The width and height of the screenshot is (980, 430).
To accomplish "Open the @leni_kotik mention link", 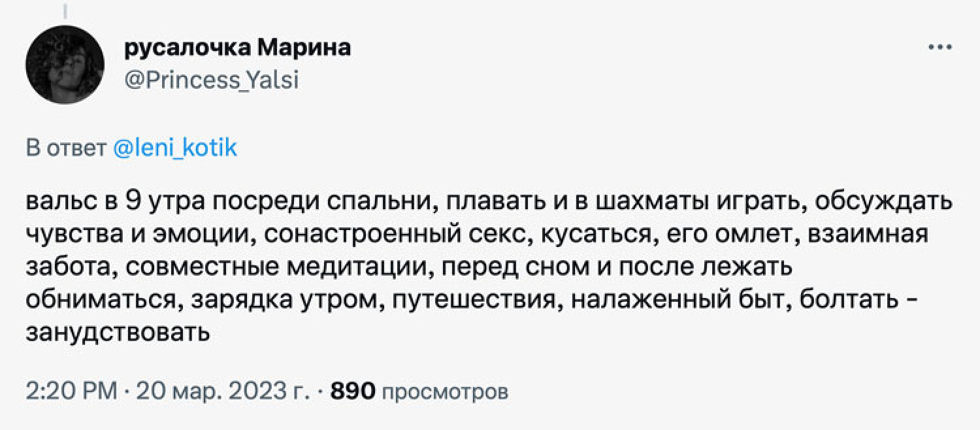I will click(175, 148).
